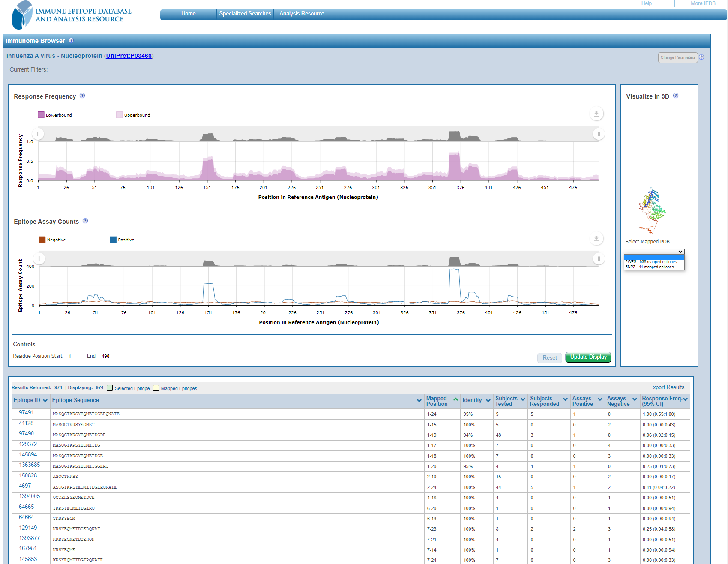
Task: Open epitope ID 129372
Action: coord(28,444)
